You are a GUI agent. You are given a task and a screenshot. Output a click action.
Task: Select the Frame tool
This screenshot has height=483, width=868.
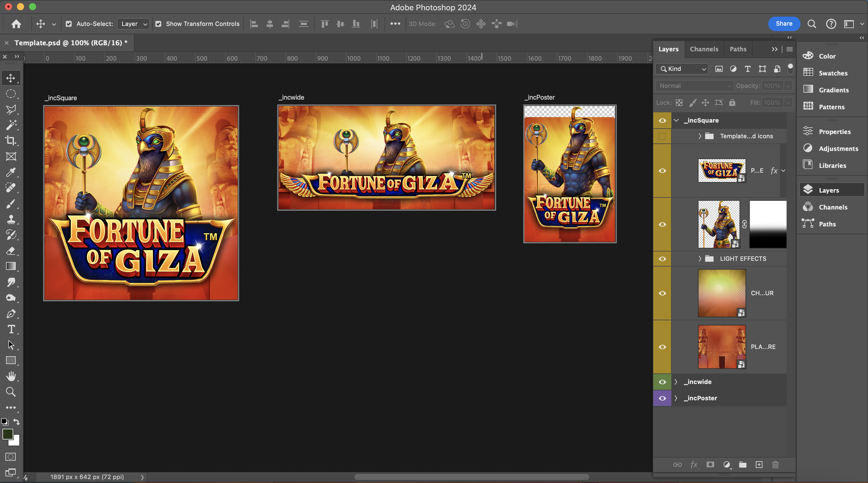[x=11, y=156]
